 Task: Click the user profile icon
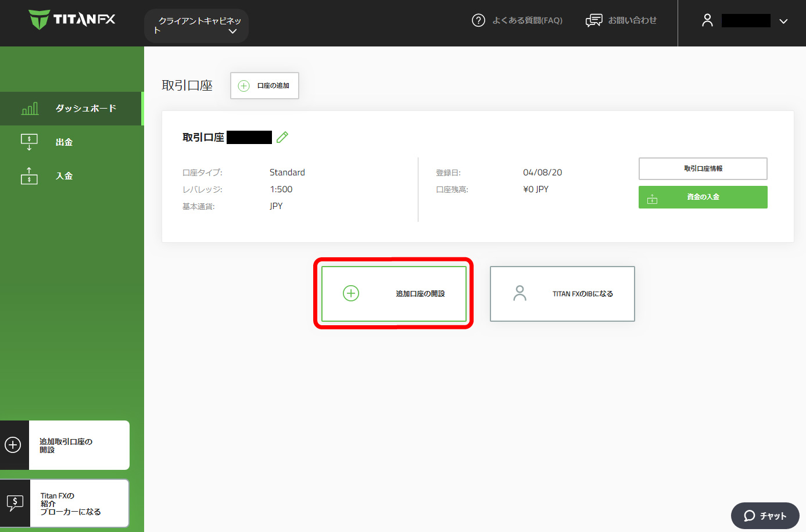pos(707,20)
